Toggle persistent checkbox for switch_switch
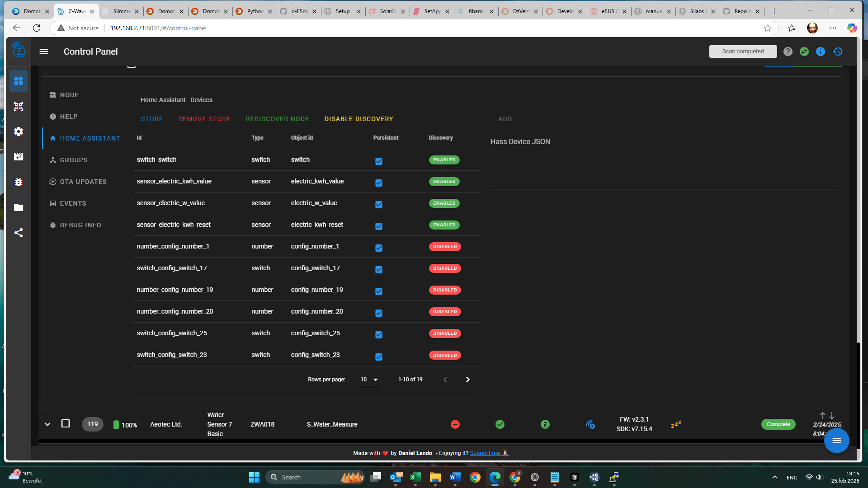The height and width of the screenshot is (488, 868). click(379, 161)
